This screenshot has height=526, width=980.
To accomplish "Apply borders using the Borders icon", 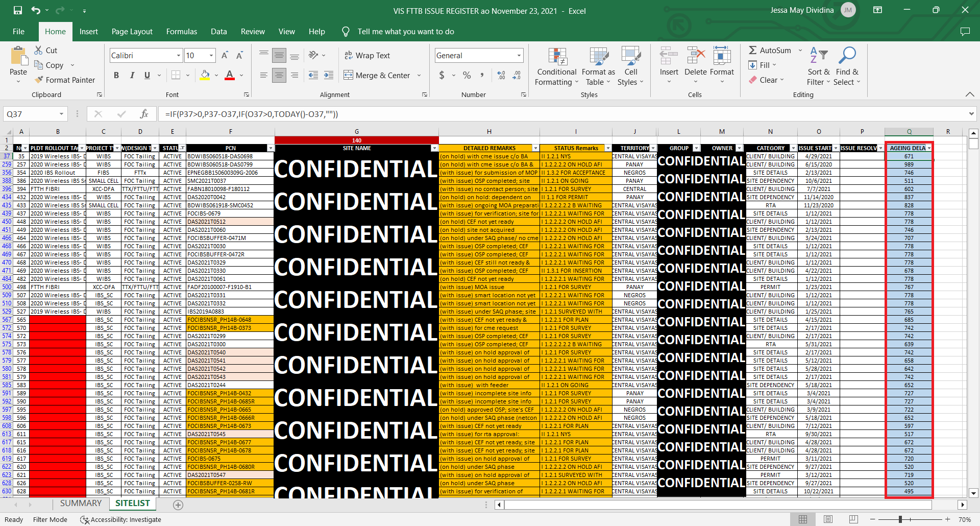I will (176, 75).
